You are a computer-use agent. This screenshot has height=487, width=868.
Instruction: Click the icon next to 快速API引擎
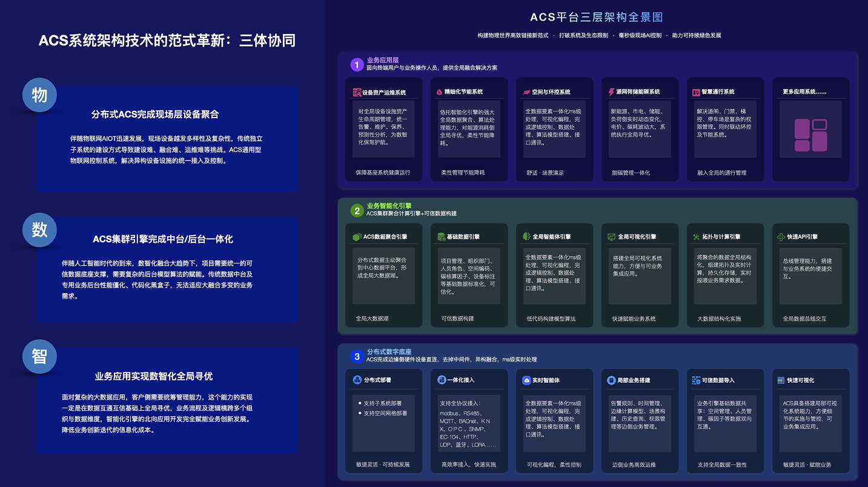(x=781, y=237)
